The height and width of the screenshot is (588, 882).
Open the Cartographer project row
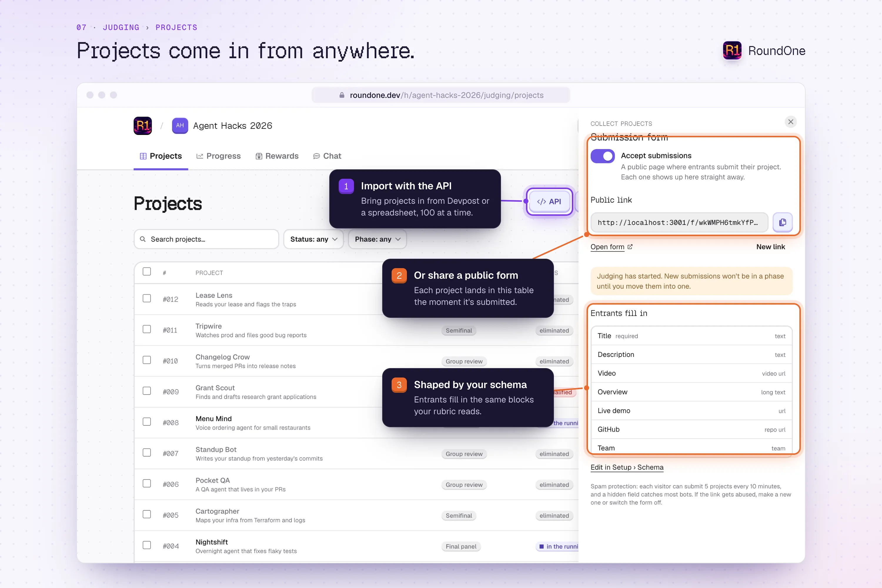(x=356, y=515)
